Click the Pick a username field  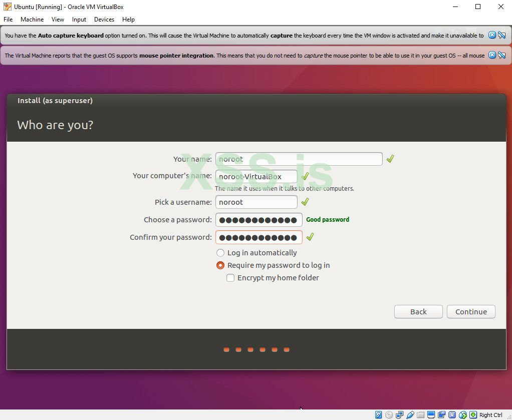(x=257, y=202)
